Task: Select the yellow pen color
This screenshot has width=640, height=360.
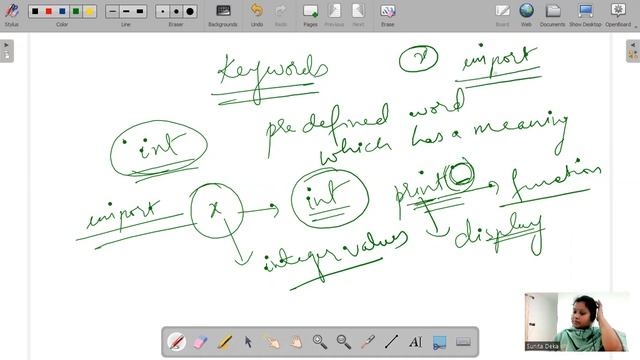Action: 89,11
